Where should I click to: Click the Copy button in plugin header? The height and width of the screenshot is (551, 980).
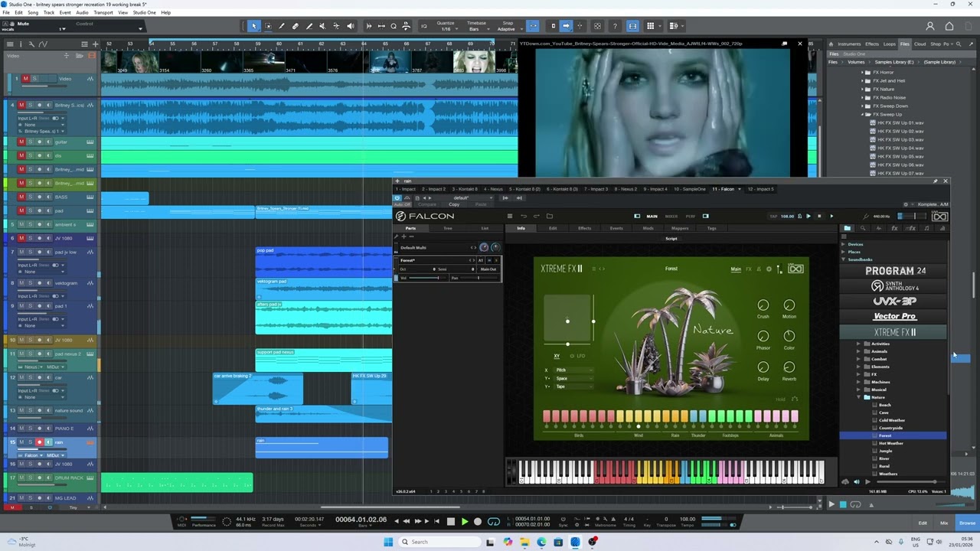(454, 204)
